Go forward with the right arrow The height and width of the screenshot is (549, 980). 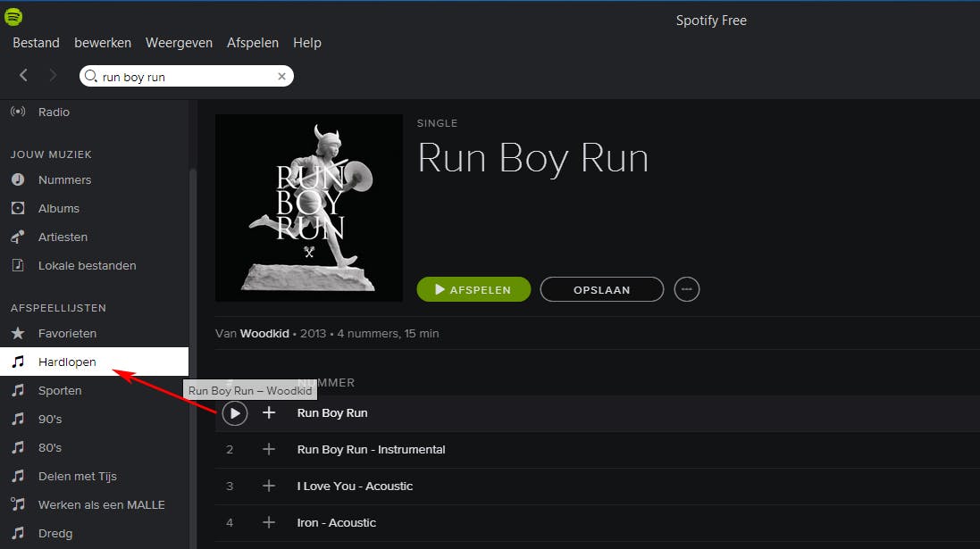[x=53, y=76]
